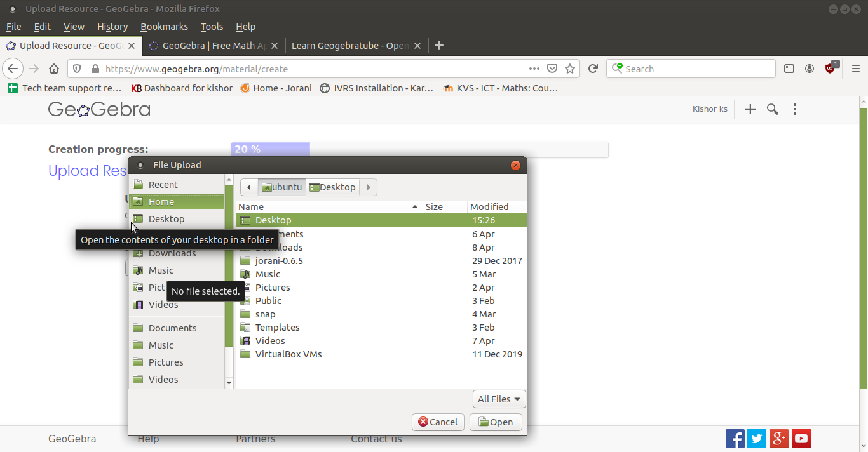Click the path forward arrow in File Upload
The width and height of the screenshot is (868, 452).
coord(369,187)
